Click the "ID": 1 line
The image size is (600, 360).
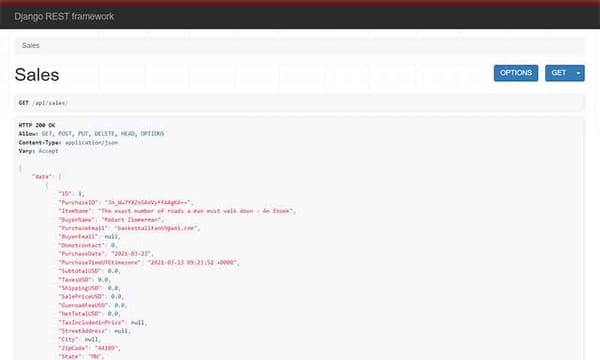click(x=71, y=194)
